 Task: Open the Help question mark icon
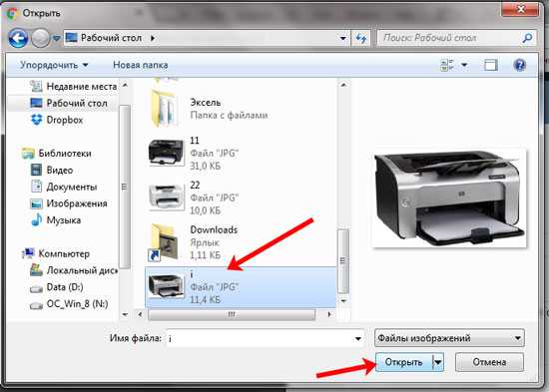tap(520, 65)
